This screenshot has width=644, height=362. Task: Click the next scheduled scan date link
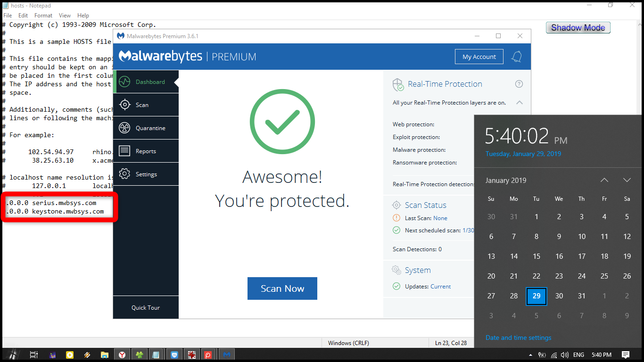click(x=468, y=230)
